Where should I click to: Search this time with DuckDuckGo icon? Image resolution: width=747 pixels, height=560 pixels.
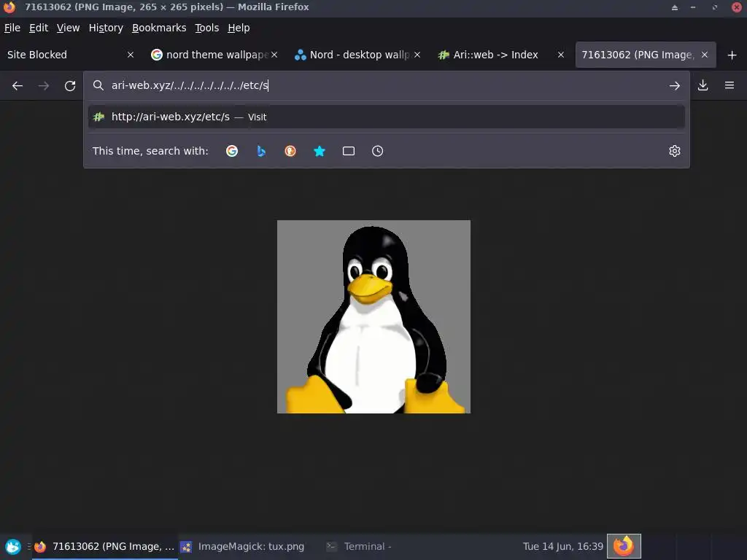(290, 151)
